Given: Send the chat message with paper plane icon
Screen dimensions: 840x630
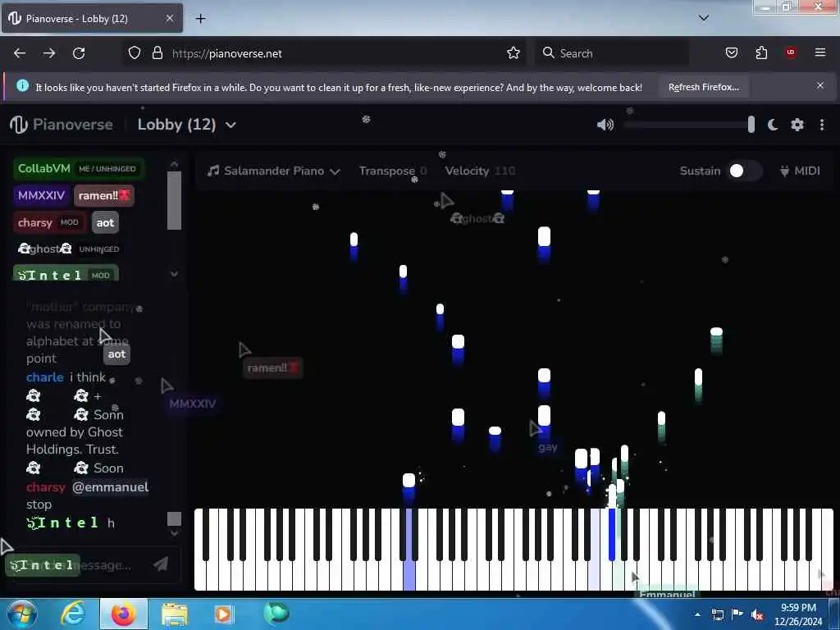Looking at the screenshot, I should [160, 564].
